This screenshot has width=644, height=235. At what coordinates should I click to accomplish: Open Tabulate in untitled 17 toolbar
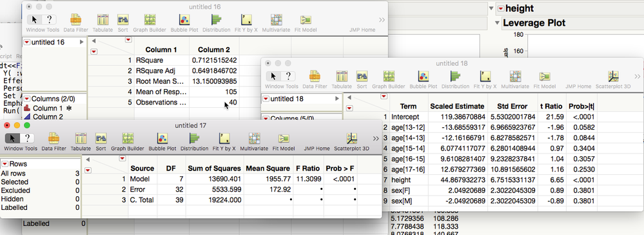(81, 138)
